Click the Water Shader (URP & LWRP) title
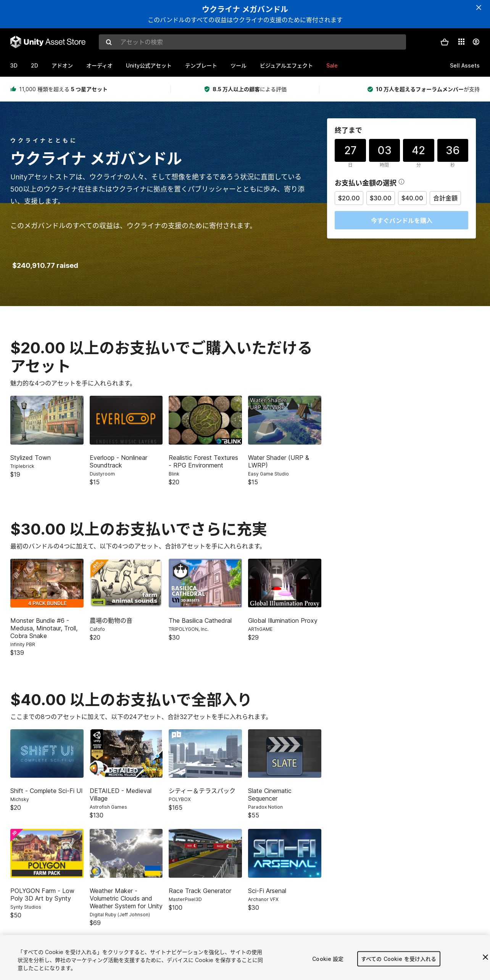The image size is (490, 980). coord(279,461)
